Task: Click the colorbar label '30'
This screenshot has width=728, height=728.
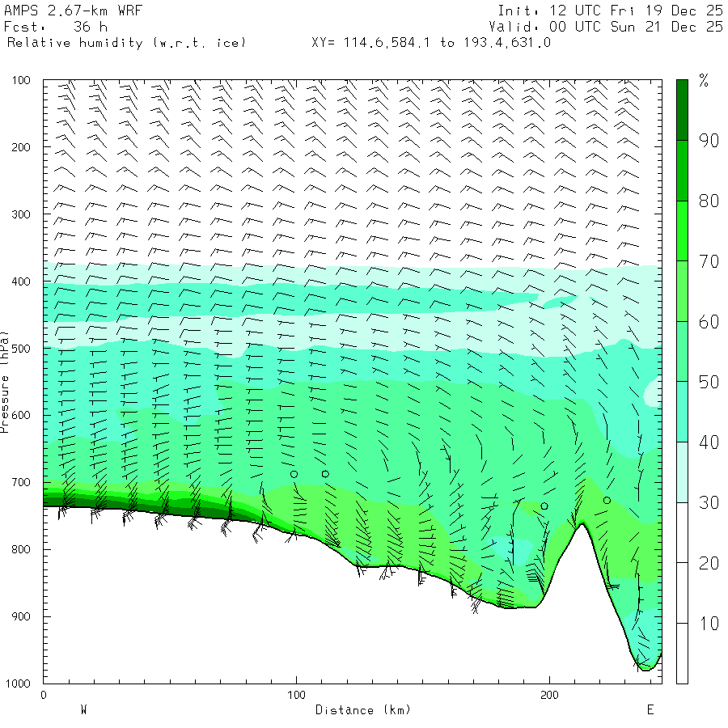Action: [x=709, y=502]
